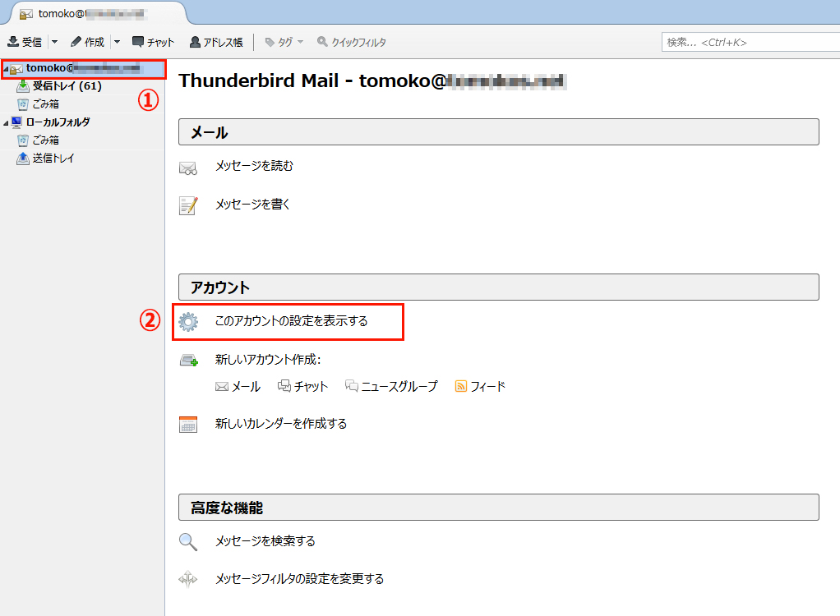Viewport: 840px width, 616px height.
Task: Click the 検索 search field
Action: 750,42
